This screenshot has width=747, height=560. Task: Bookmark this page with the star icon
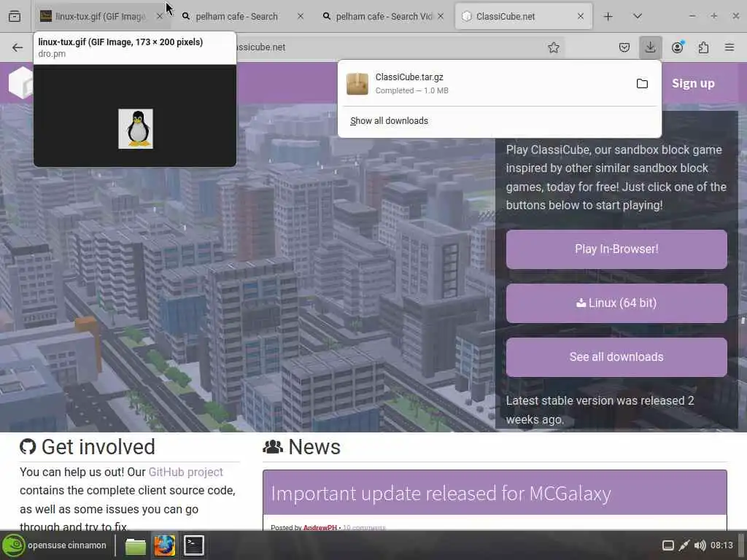[x=553, y=47]
